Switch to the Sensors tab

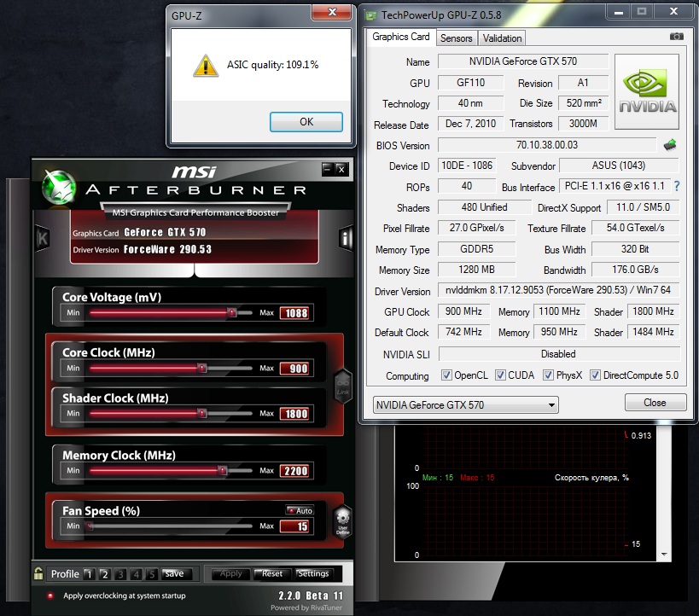456,38
